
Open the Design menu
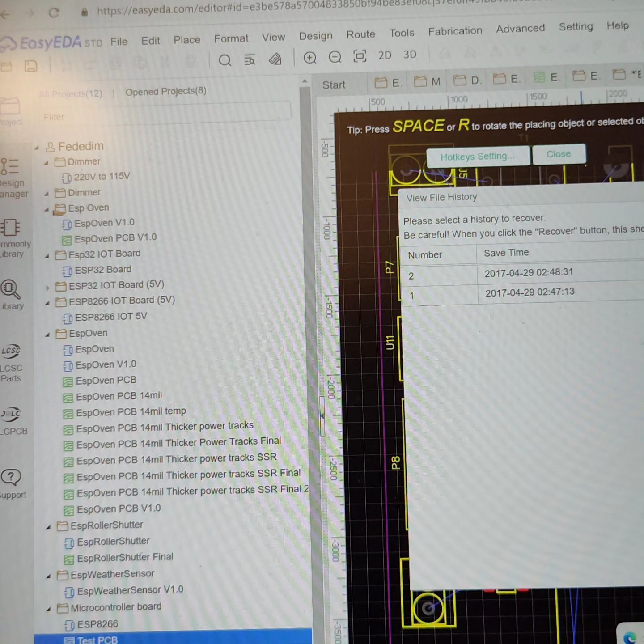click(316, 36)
